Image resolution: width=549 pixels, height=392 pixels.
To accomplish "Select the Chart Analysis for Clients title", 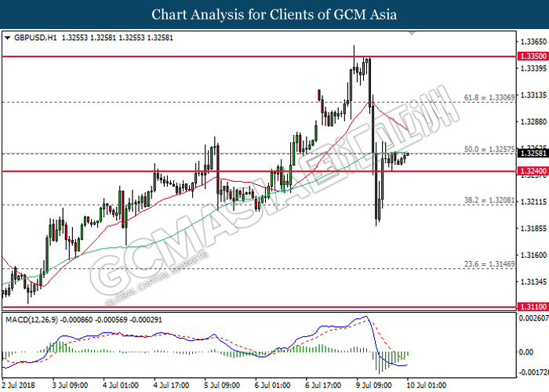I will pos(274,15).
